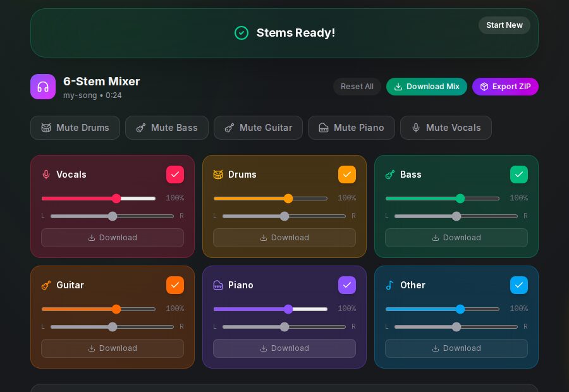Download the Other stem
This screenshot has width=569, height=392.
456,348
